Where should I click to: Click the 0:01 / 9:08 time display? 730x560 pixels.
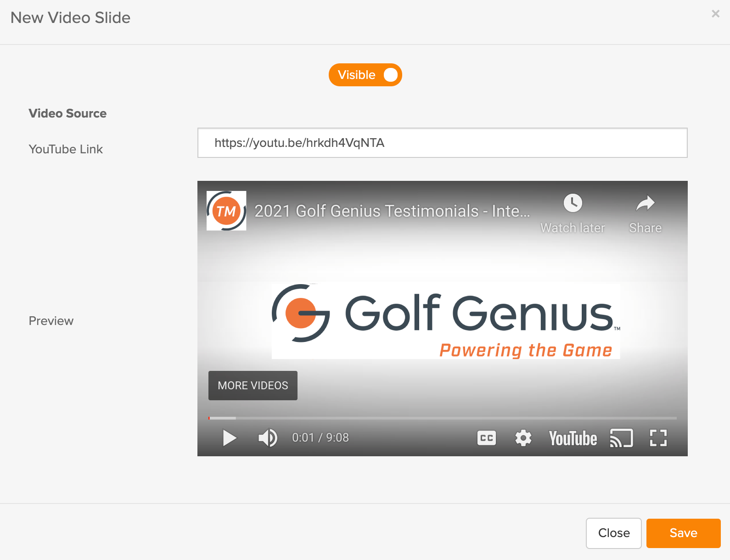tap(320, 438)
